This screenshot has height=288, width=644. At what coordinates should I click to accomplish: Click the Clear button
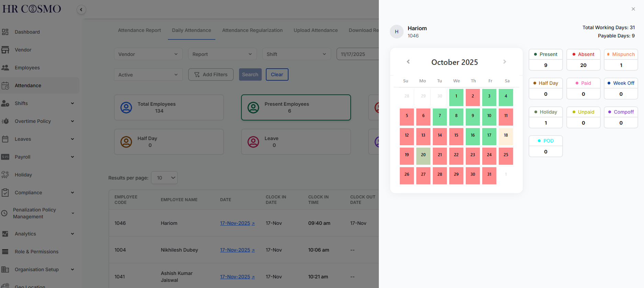277,74
